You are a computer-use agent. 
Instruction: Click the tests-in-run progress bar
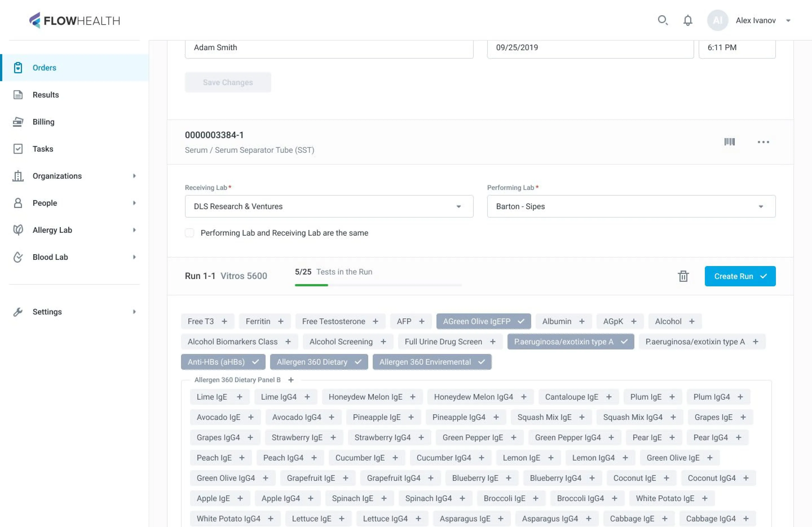click(378, 285)
